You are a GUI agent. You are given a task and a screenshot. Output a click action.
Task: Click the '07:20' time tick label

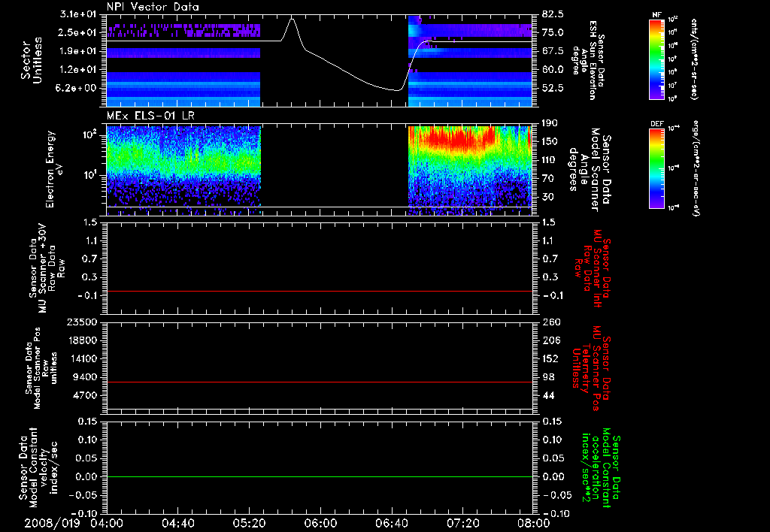462,523
